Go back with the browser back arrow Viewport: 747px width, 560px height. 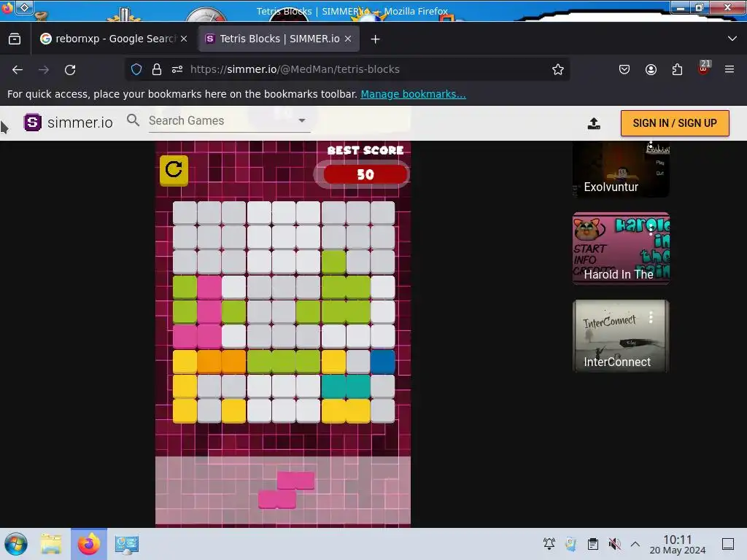[x=18, y=69]
